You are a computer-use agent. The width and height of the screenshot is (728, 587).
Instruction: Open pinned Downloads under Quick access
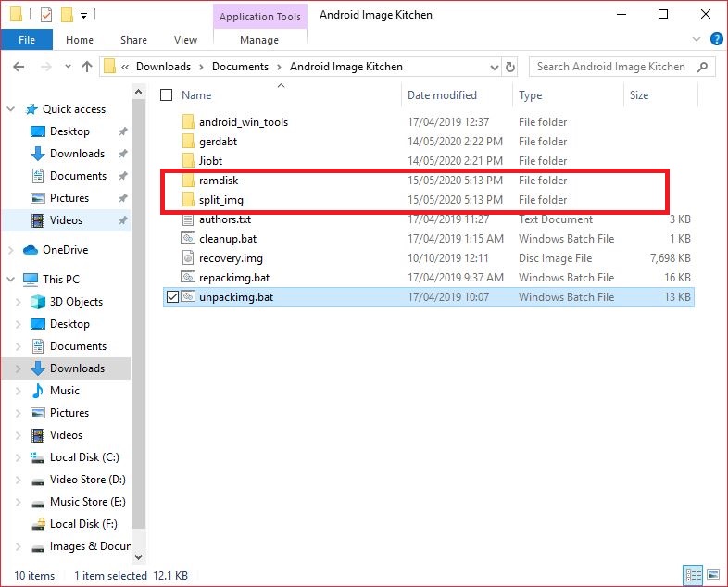(77, 154)
